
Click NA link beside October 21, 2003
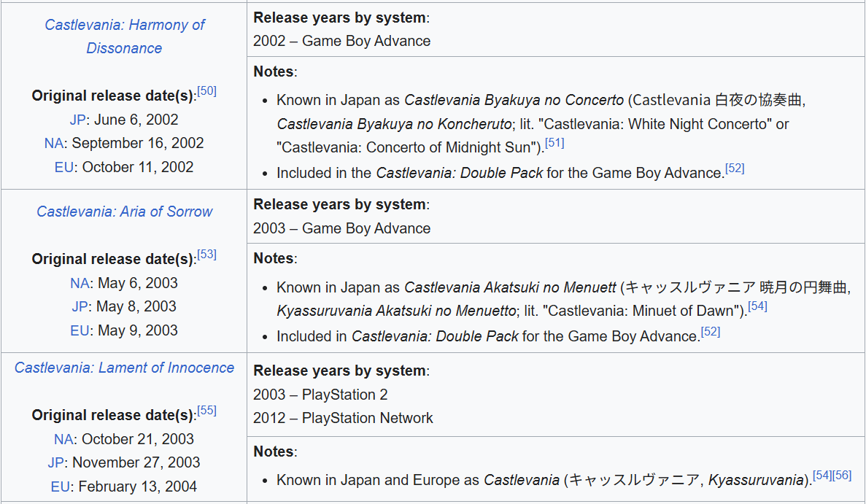(x=63, y=439)
